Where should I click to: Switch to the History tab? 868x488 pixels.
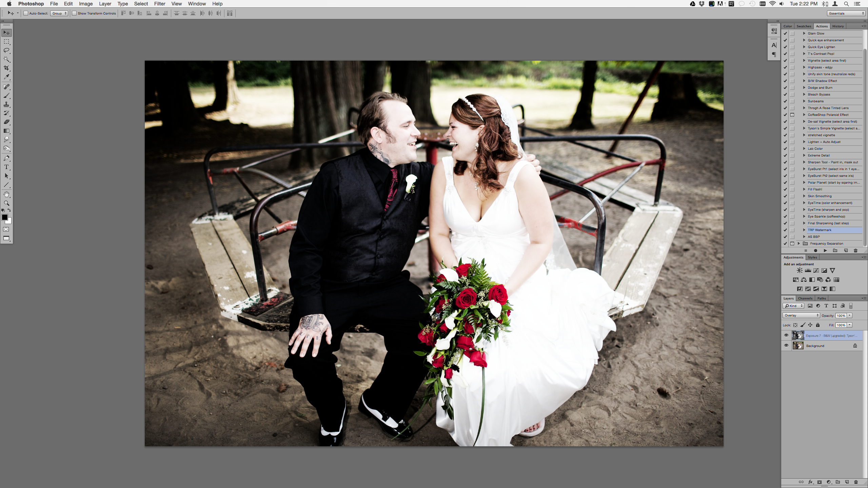(838, 26)
